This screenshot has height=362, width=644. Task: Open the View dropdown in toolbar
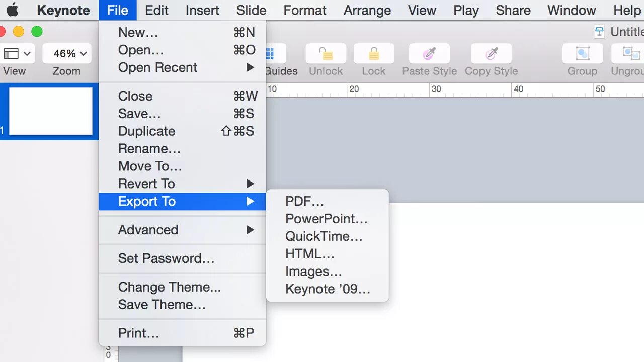pos(18,53)
